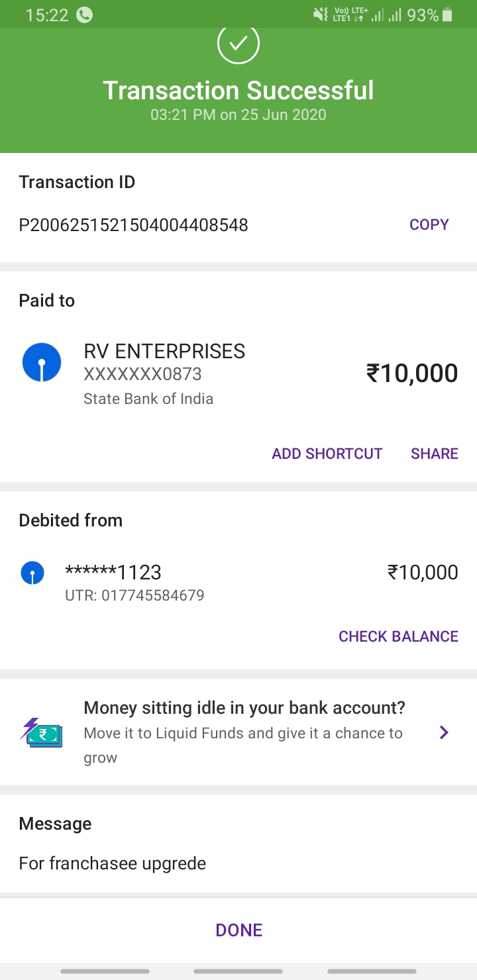Select the RV ENTERPRISES payee name
Viewport: 477px width, 980px height.
pos(164,351)
